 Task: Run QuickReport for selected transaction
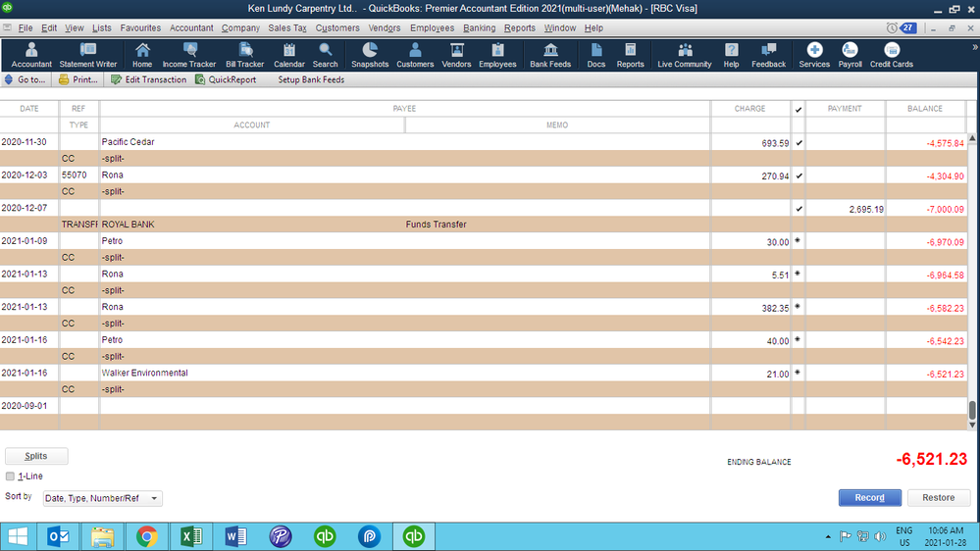coord(226,80)
